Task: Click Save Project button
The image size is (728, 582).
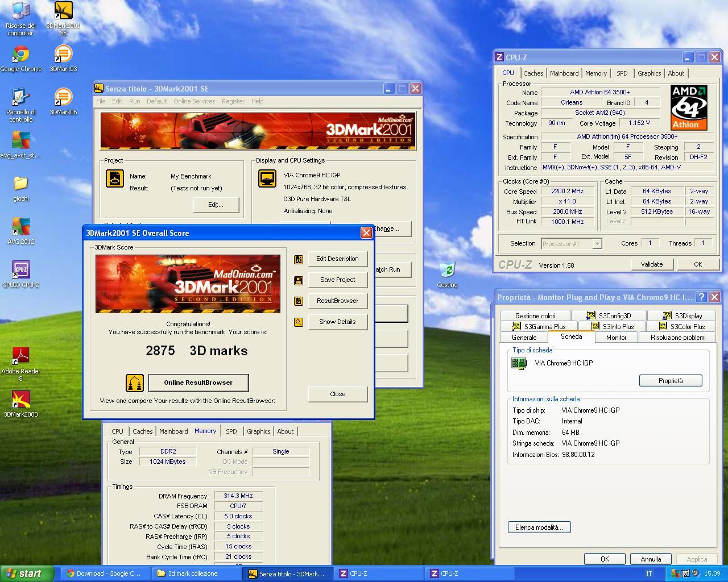Action: pyautogui.click(x=338, y=280)
